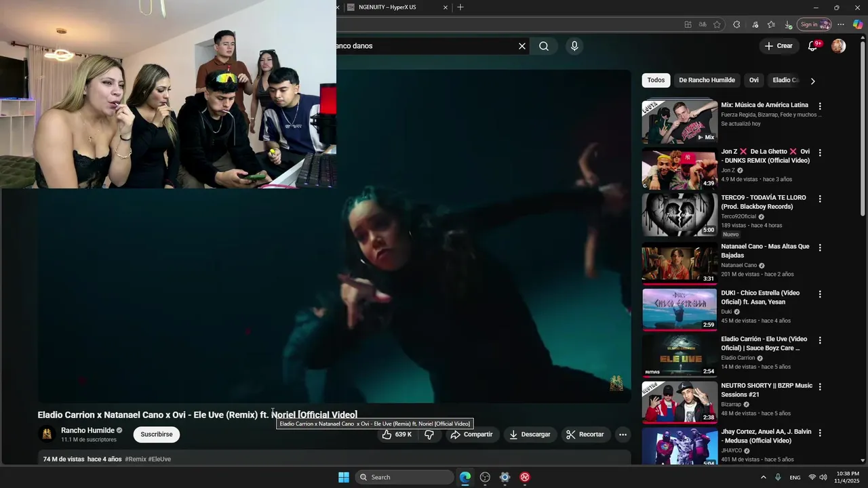Open Rancho Humilde channel name link
The height and width of the screenshot is (488, 868).
tap(87, 430)
